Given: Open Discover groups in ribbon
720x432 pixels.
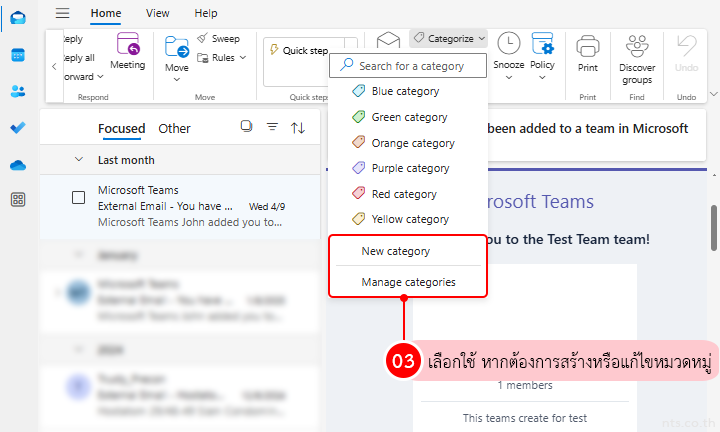Looking at the screenshot, I should [637, 58].
